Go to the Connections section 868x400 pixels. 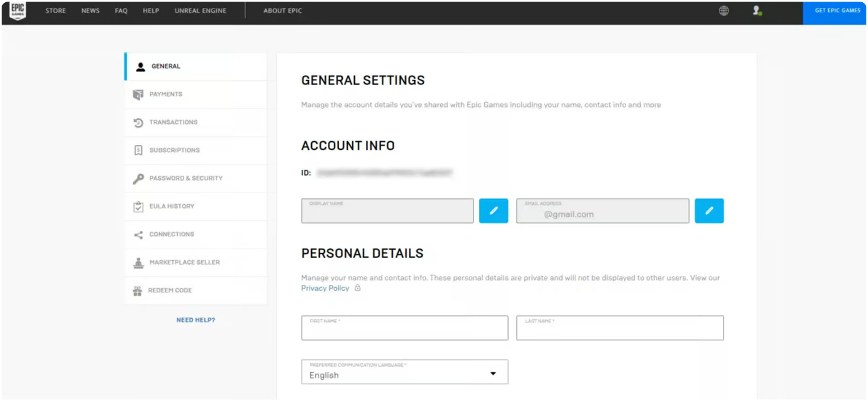coord(196,235)
